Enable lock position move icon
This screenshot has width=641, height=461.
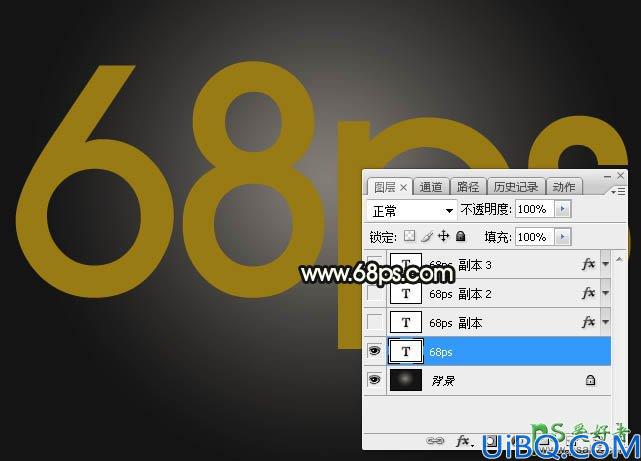[444, 236]
